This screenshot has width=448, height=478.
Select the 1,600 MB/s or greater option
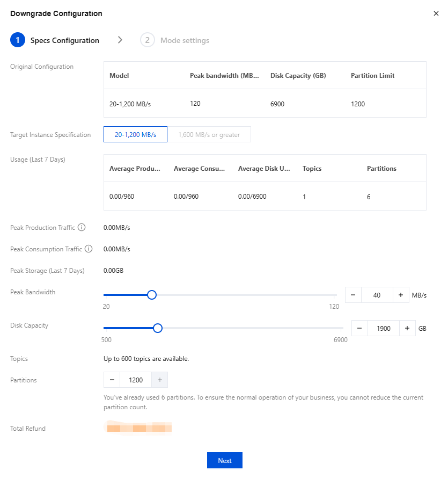209,135
